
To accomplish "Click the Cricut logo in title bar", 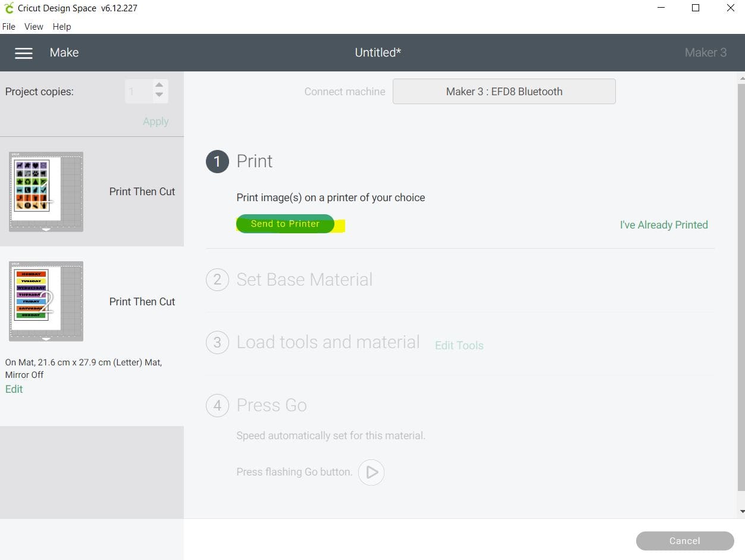I will 8,8.
